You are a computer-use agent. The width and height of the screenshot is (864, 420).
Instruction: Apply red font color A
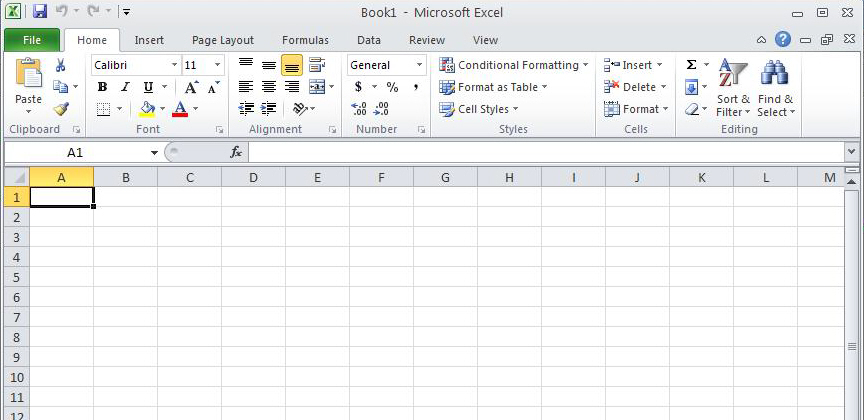(x=180, y=109)
